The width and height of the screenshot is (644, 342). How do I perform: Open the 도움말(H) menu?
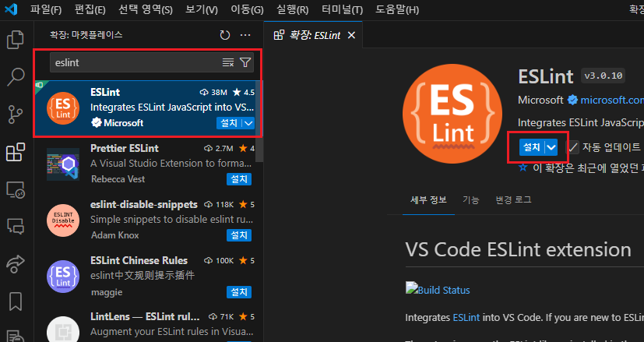[397, 9]
